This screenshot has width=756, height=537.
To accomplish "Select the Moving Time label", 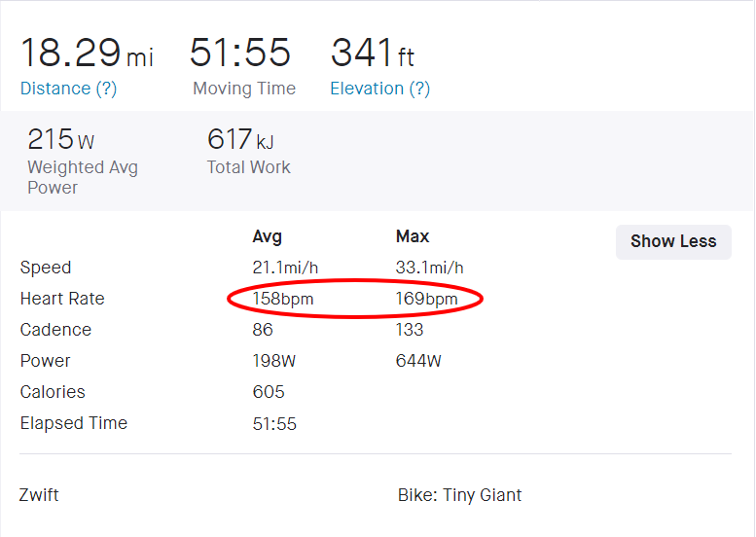I will click(x=244, y=89).
